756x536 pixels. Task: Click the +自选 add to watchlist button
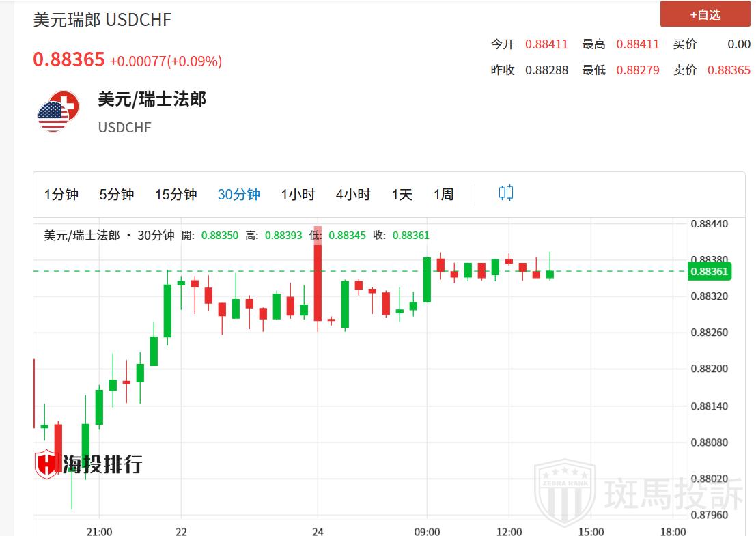705,14
